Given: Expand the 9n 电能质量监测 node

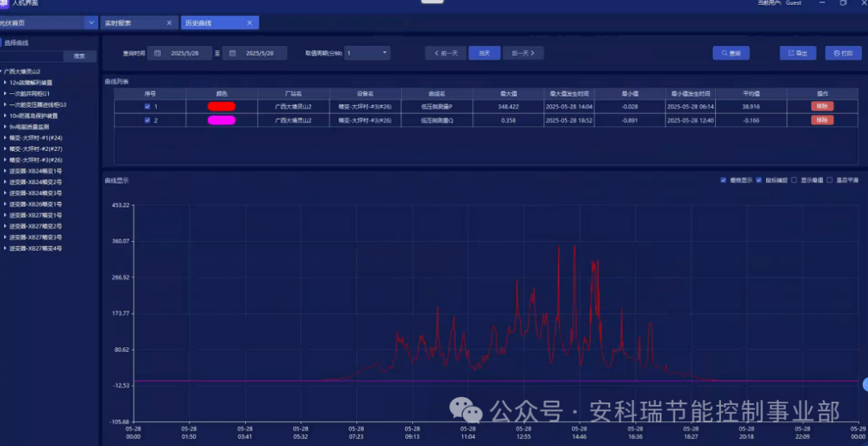Looking at the screenshot, I should coord(5,127).
